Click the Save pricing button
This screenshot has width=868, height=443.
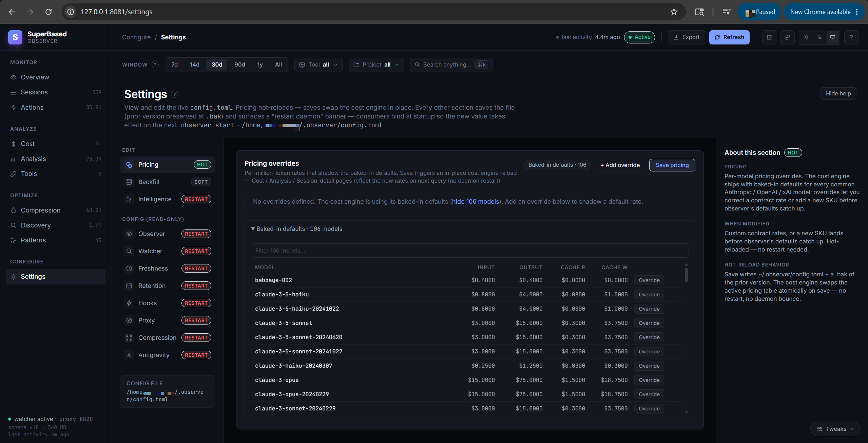coord(672,165)
